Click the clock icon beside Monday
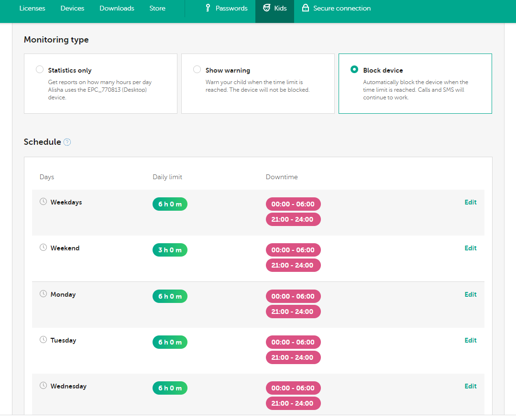The height and width of the screenshot is (420, 516). point(43,294)
